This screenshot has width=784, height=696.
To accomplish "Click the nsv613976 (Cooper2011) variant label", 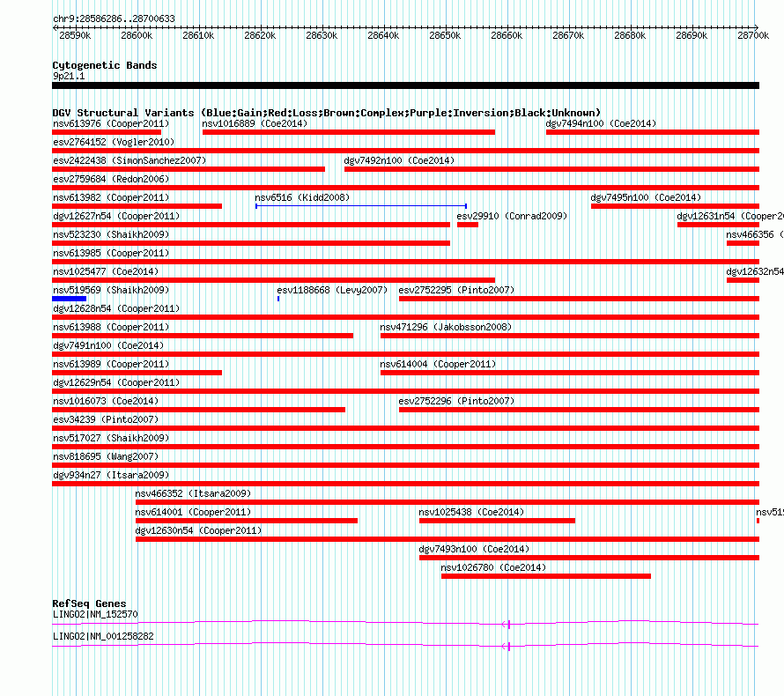I will pos(111,123).
